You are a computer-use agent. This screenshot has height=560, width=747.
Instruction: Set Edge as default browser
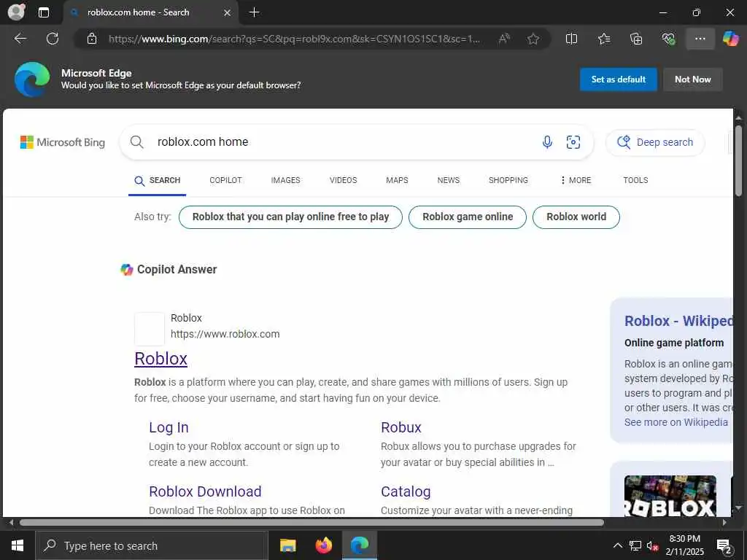pyautogui.click(x=618, y=79)
